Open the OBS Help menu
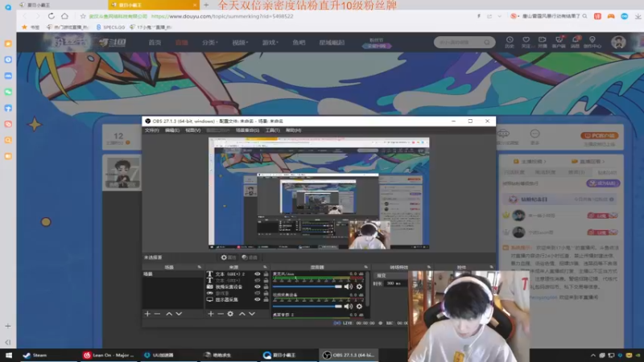Screen dimensions: 644x362 click(x=293, y=130)
